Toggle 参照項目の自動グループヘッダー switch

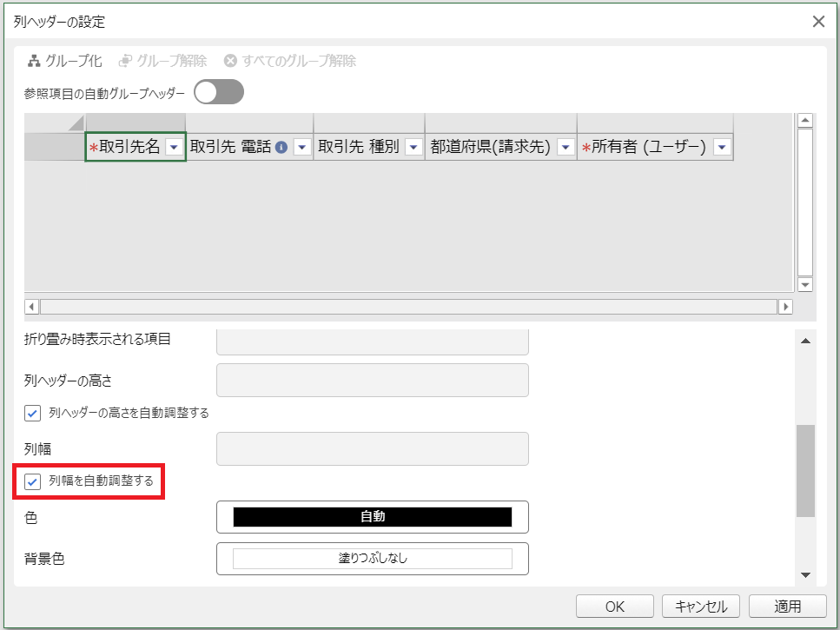[219, 92]
